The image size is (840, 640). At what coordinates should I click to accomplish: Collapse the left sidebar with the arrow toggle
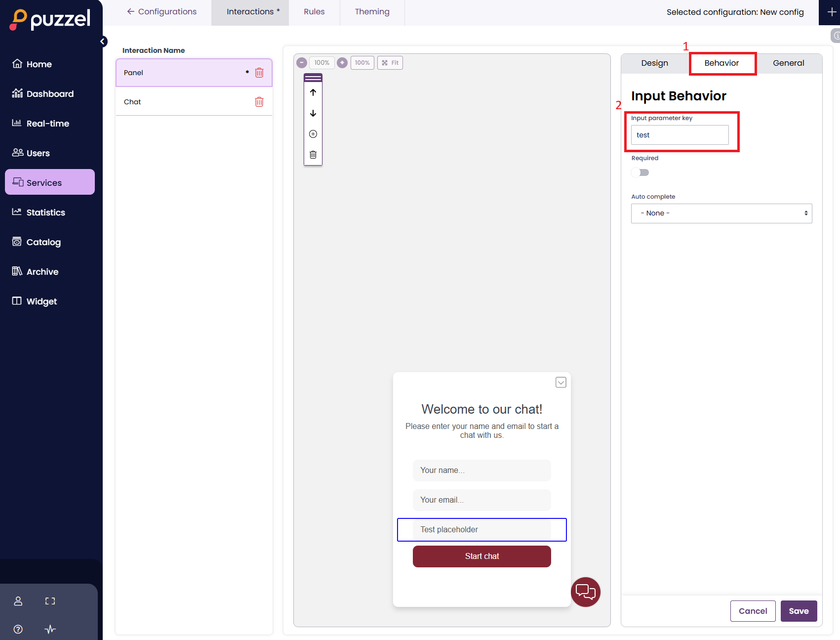(x=103, y=41)
